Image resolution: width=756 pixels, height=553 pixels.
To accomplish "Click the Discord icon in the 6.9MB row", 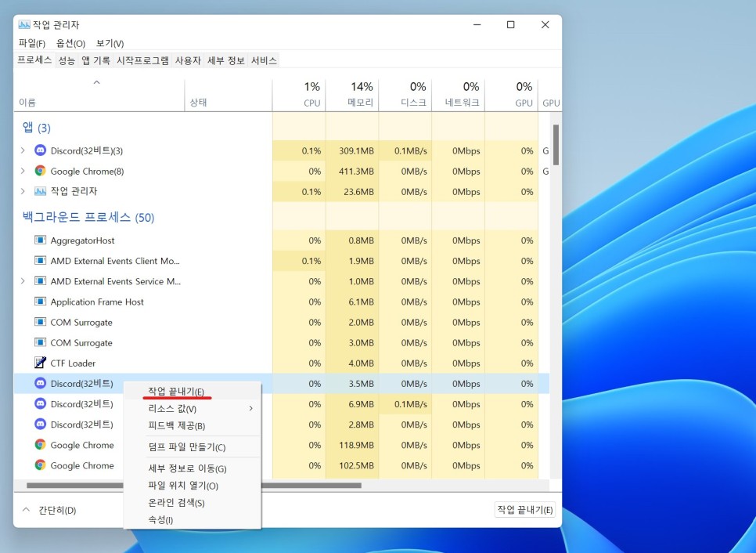I will [x=40, y=403].
